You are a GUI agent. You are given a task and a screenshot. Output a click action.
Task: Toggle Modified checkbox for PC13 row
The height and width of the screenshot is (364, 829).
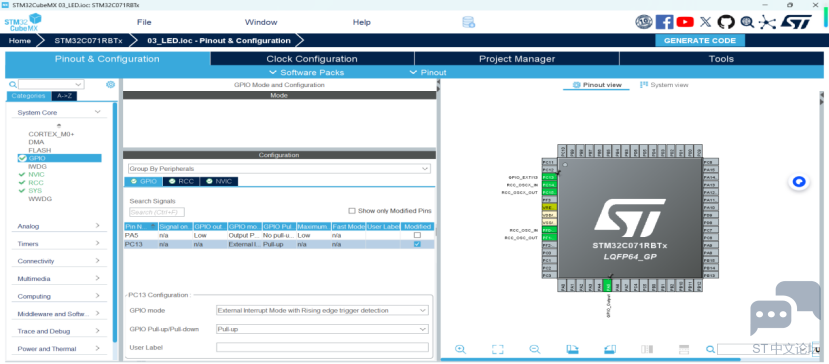(417, 244)
